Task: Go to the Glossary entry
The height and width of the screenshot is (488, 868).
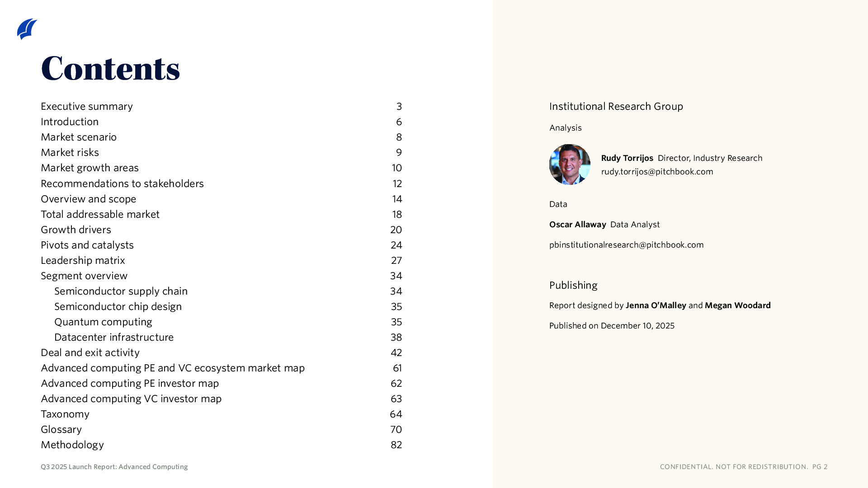Action: (x=61, y=429)
